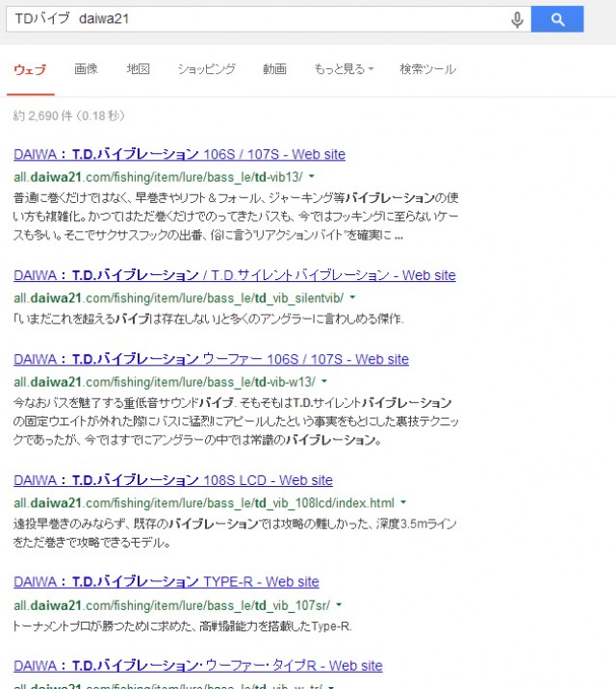Expand the dropdown arrow beside td-vib13/ URL
The height and width of the screenshot is (689, 616).
tap(312, 177)
